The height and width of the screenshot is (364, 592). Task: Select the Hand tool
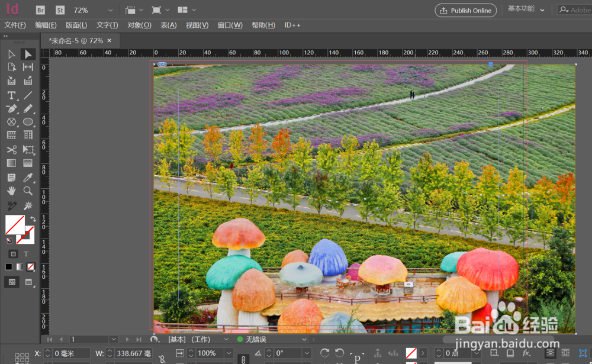pos(11,191)
